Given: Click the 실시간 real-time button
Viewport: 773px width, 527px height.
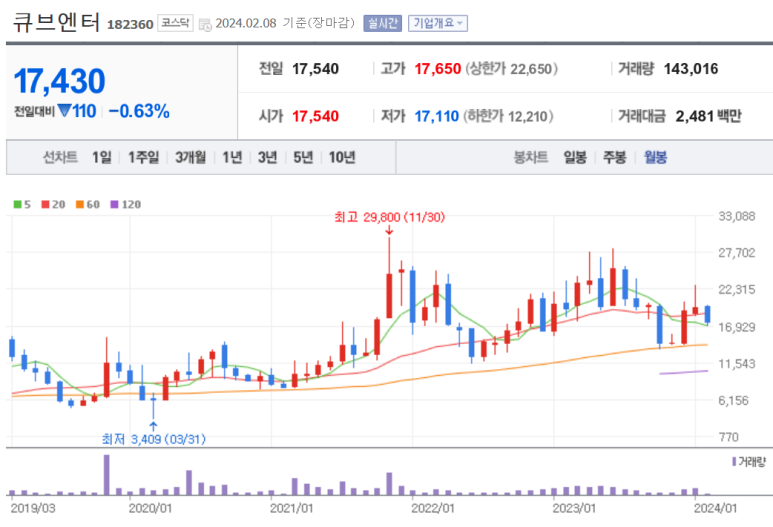Looking at the screenshot, I should coord(382,23).
